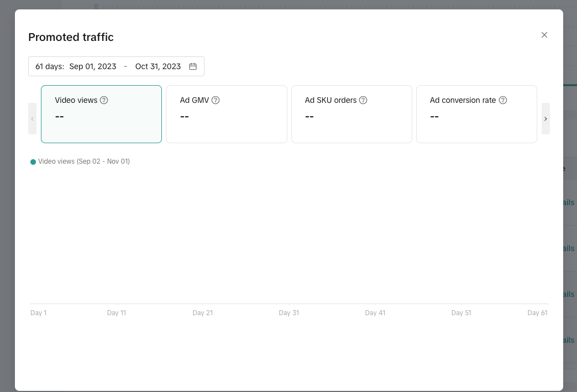Viewport: 577px width, 392px height.
Task: Open the calendar icon in date picker
Action: (193, 66)
